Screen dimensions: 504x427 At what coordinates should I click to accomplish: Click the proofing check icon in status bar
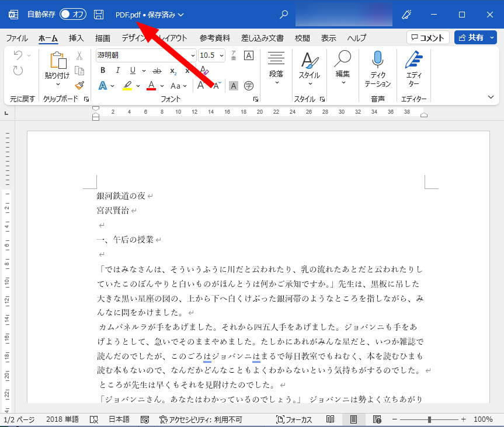(94, 419)
